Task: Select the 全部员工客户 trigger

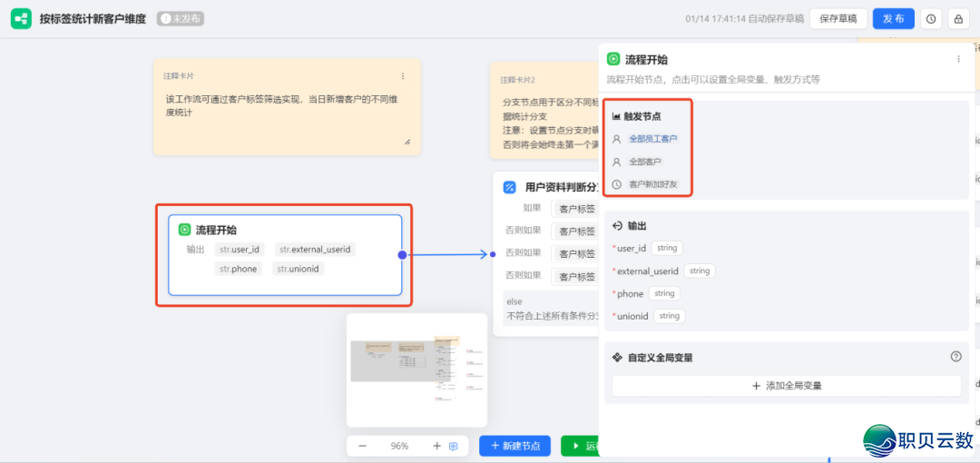Action: 653,139
